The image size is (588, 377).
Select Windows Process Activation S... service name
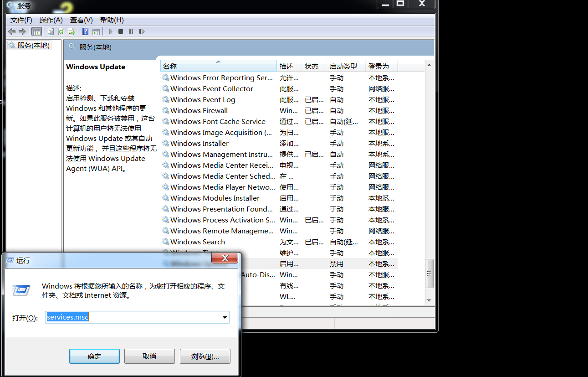(223, 220)
